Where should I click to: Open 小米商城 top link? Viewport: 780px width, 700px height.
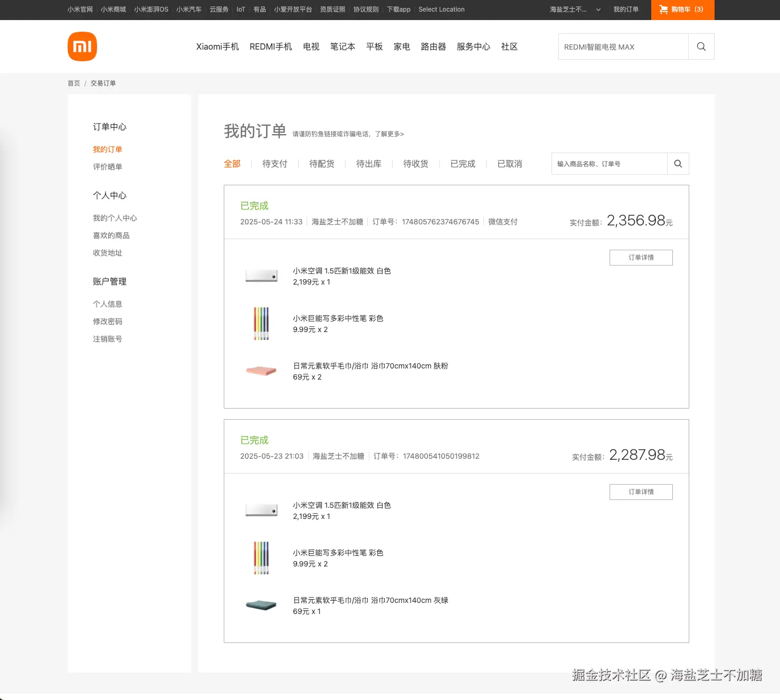[113, 10]
